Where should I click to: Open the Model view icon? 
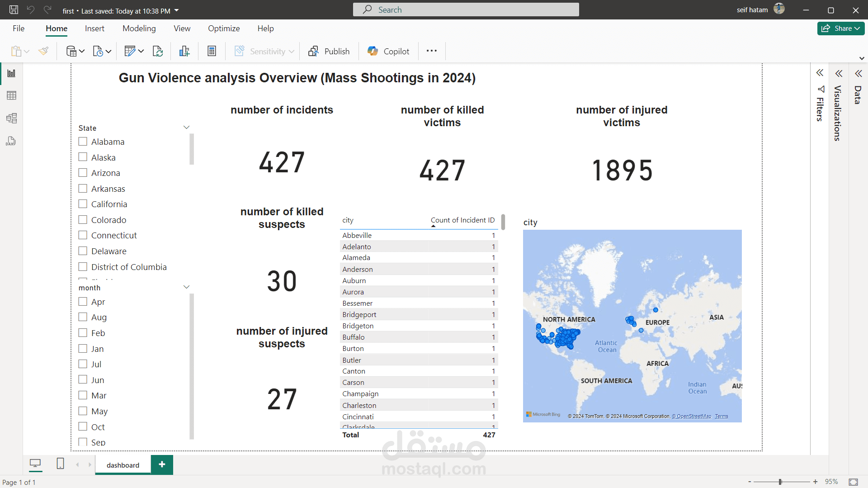point(11,118)
